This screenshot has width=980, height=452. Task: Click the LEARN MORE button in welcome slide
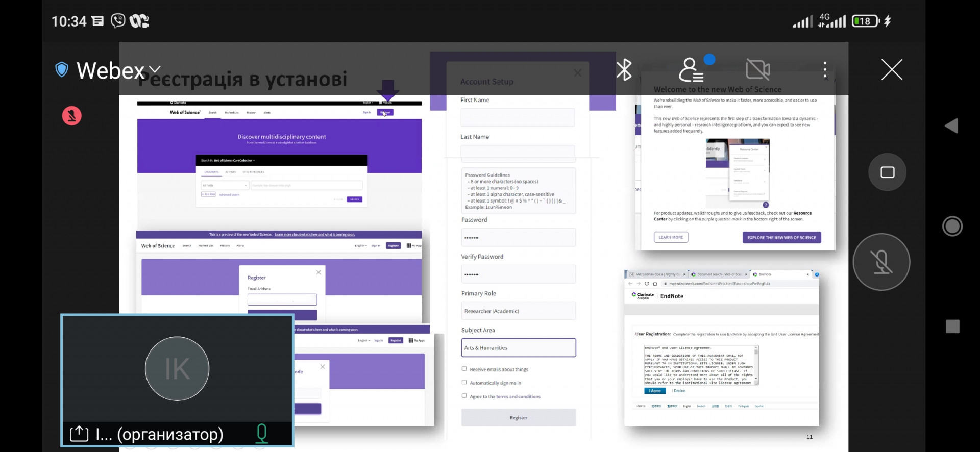[671, 237]
